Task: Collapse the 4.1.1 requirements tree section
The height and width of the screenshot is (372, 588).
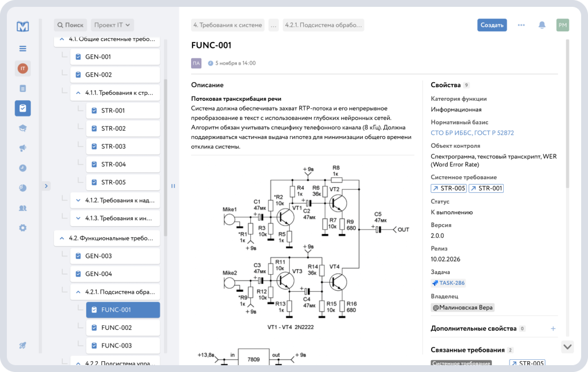Action: [x=78, y=93]
